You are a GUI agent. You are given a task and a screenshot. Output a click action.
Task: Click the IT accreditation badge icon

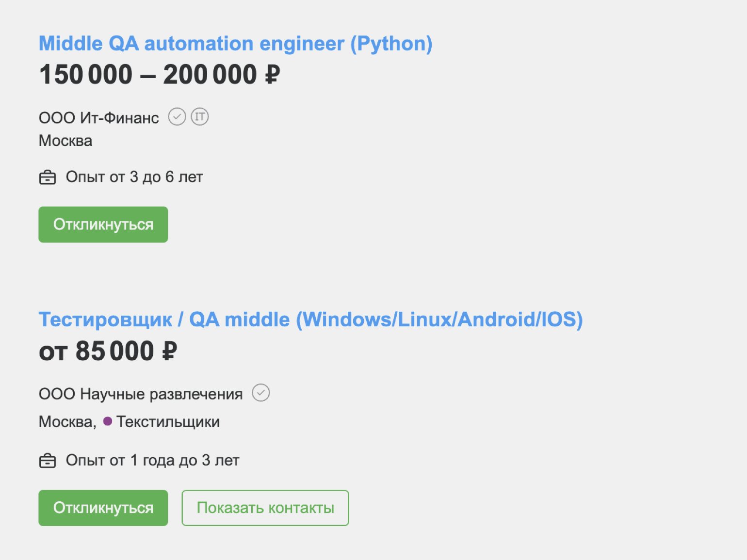199,117
